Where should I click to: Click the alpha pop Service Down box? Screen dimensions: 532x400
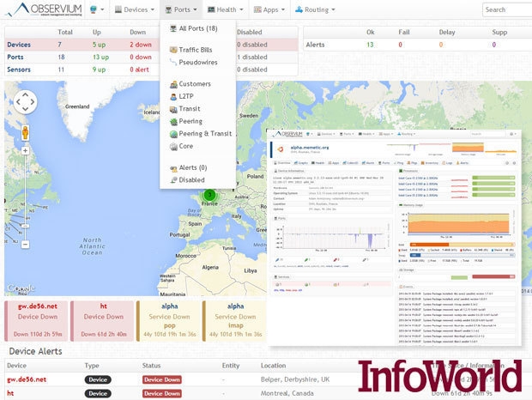[x=170, y=321]
